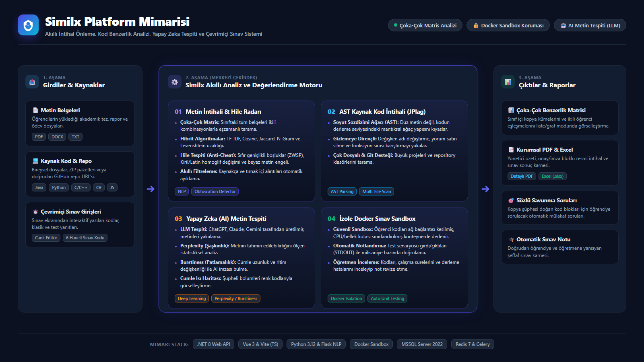
Task: Click the icon next to Otomatik Sınav Notu
Action: click(511, 239)
